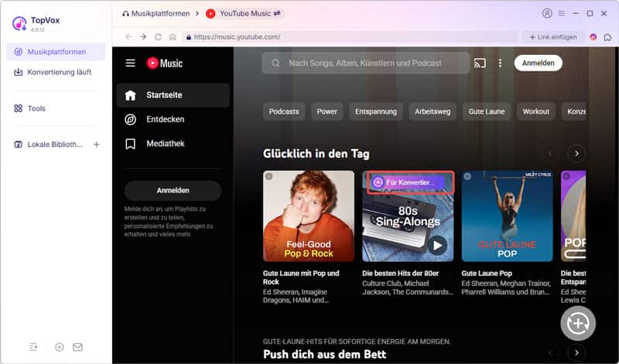Click the floating add-to-convert round button
Viewport: 619px width, 364px height.
[578, 323]
